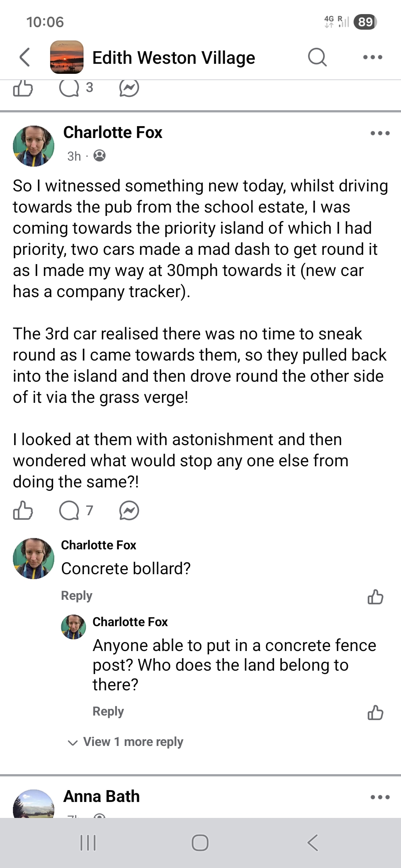Tap the back arrow beside group name
The height and width of the screenshot is (868, 401).
(25, 57)
